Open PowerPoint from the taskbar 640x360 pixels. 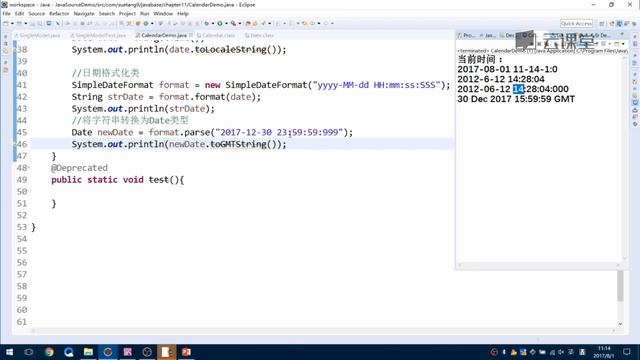tap(186, 352)
